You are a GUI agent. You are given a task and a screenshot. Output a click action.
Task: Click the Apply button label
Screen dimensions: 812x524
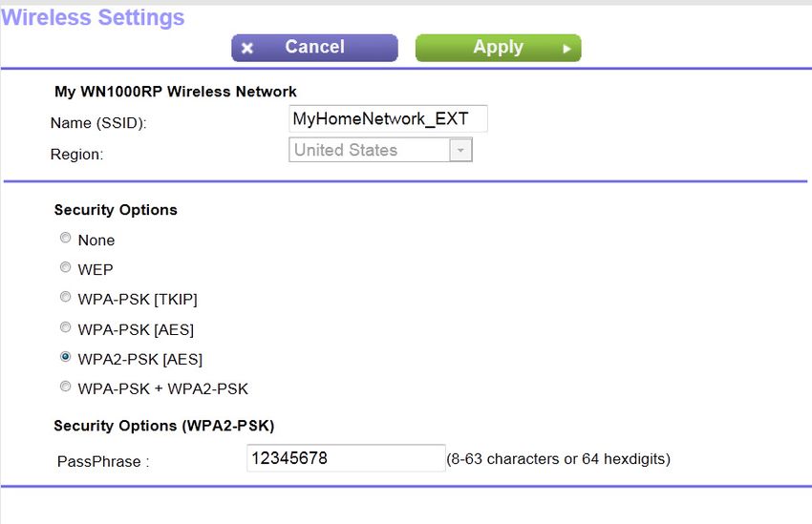(x=498, y=48)
